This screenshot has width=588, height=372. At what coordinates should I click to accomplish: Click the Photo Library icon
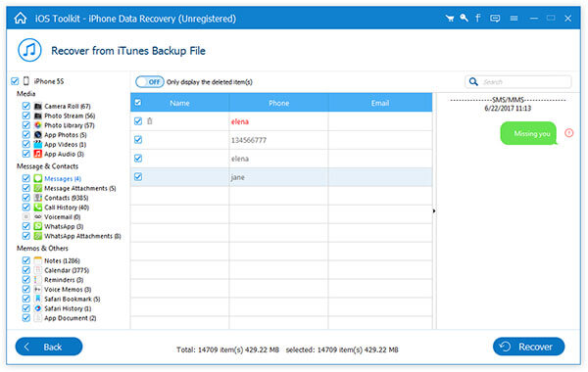pos(38,125)
